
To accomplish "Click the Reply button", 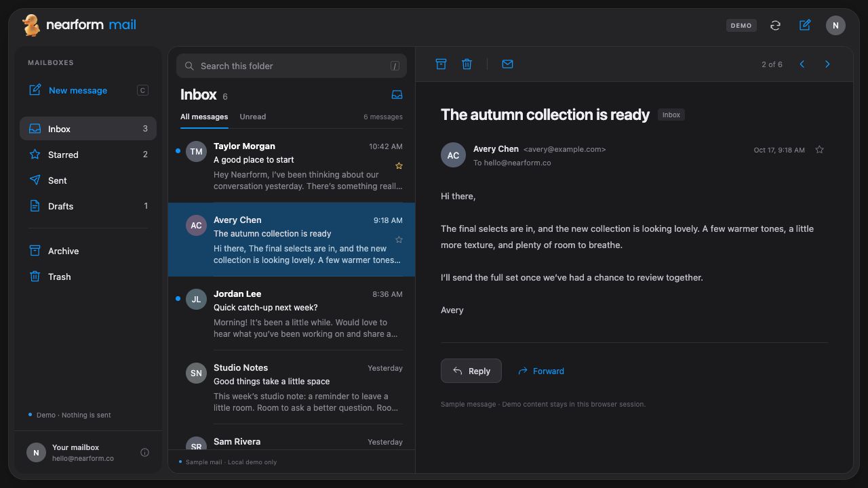I will click(x=471, y=371).
